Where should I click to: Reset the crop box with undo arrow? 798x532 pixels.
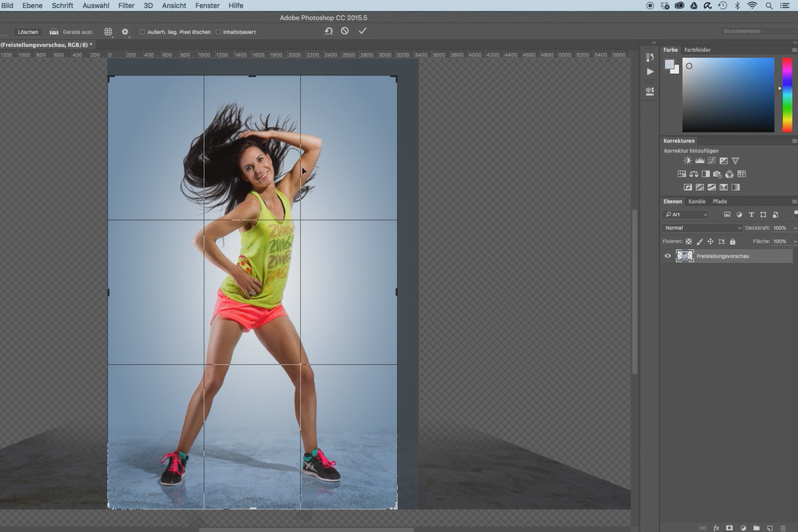pos(329,31)
